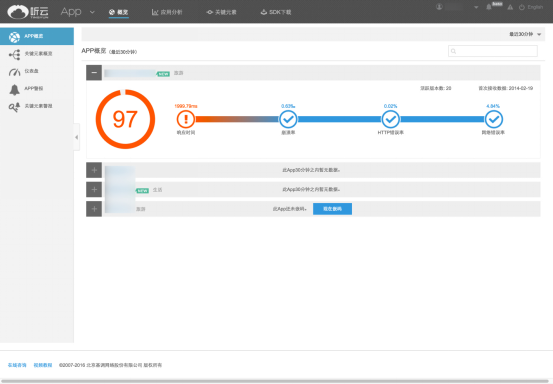Image resolution: width=553 pixels, height=384 pixels.
Task: Collapse the first app with minus button
Action: 94,73
